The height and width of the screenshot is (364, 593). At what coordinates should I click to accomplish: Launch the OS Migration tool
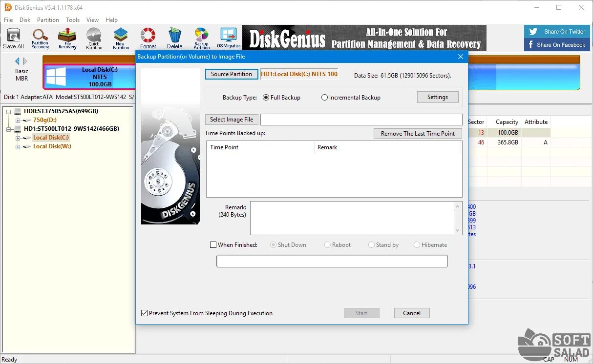[x=229, y=38]
